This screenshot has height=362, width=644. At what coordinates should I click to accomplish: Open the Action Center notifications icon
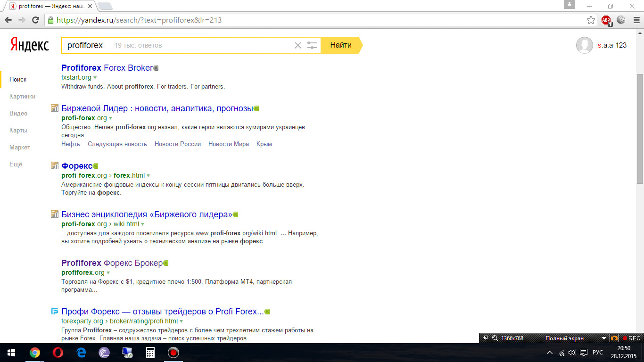[584, 353]
